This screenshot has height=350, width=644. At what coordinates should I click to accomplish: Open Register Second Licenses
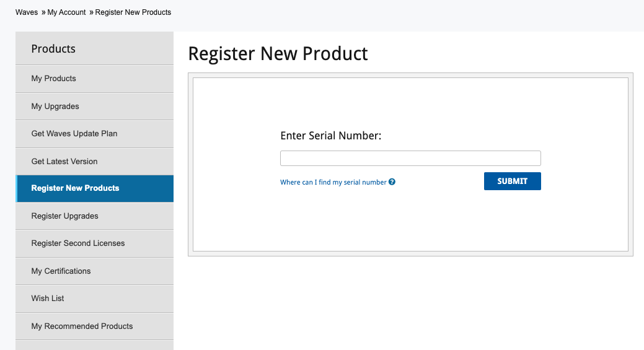pos(94,243)
